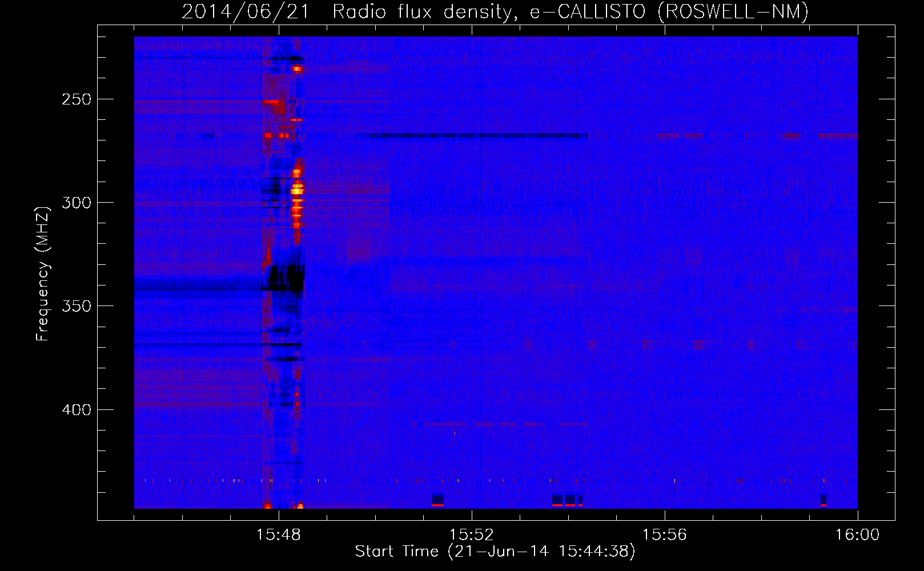Click the 250 MHz tick label

tap(77, 99)
